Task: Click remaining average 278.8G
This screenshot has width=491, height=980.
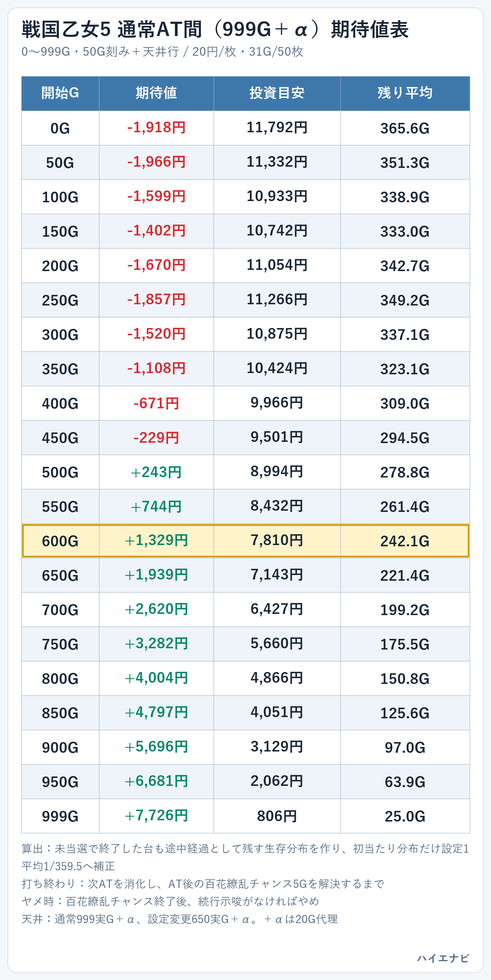Action: coord(405,472)
